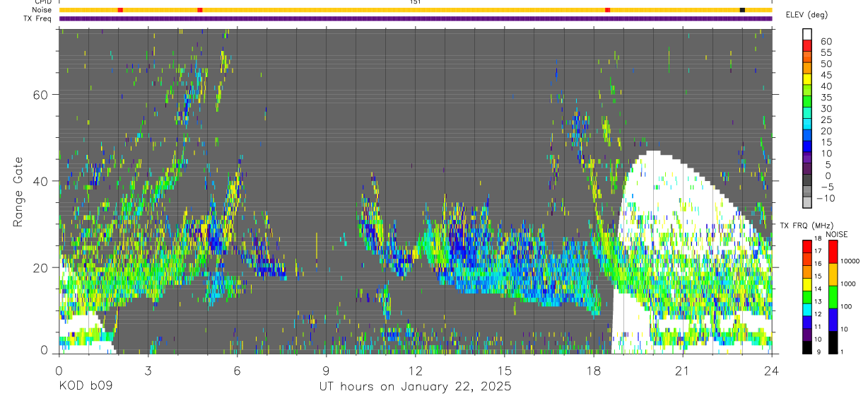Select the black 1–10 swatch in NOISE colorbar
The width and height of the screenshot is (868, 401).
pos(833,342)
